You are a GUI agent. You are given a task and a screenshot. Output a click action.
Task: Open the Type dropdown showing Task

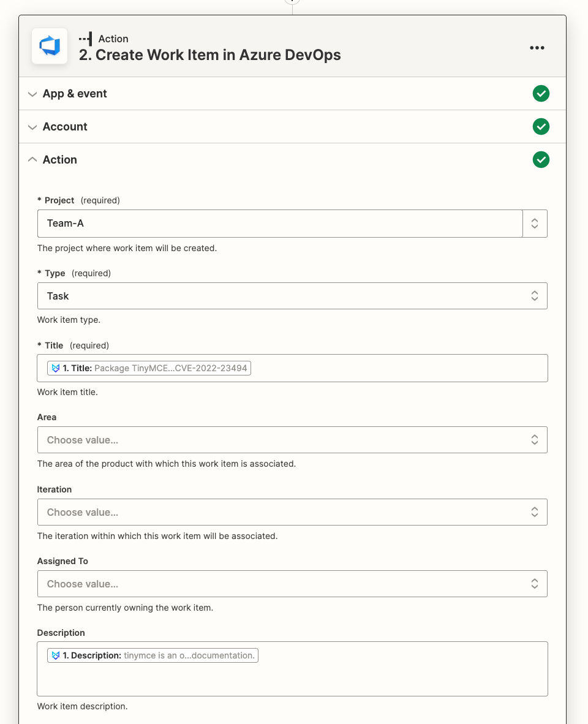pos(534,296)
